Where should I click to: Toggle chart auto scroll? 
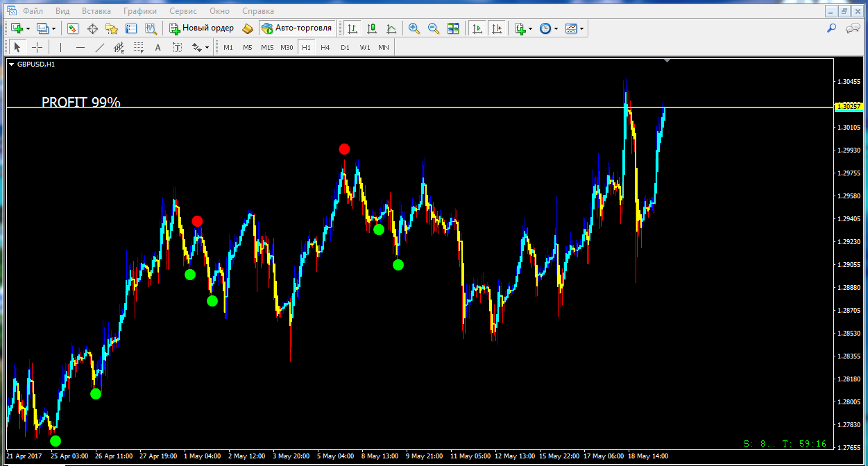pyautogui.click(x=477, y=28)
